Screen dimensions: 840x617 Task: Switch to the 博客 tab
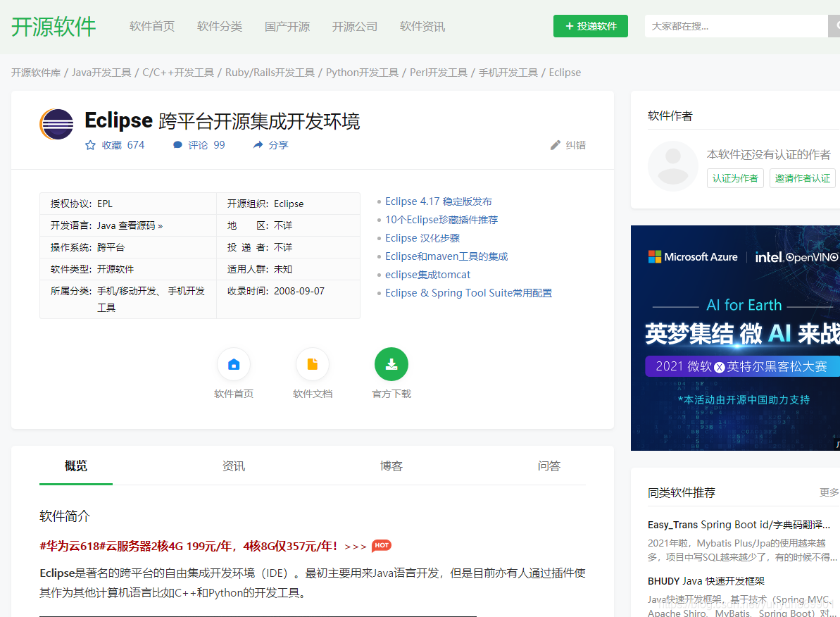[391, 466]
